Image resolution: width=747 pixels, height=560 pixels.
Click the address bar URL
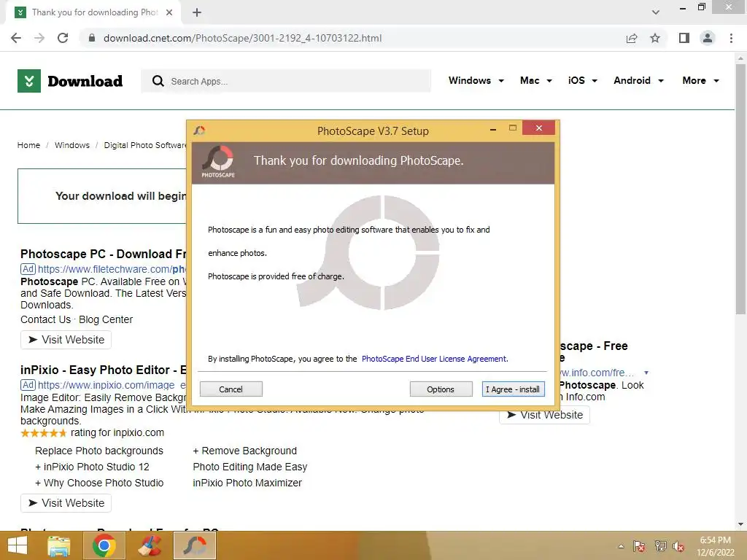[x=242, y=38]
